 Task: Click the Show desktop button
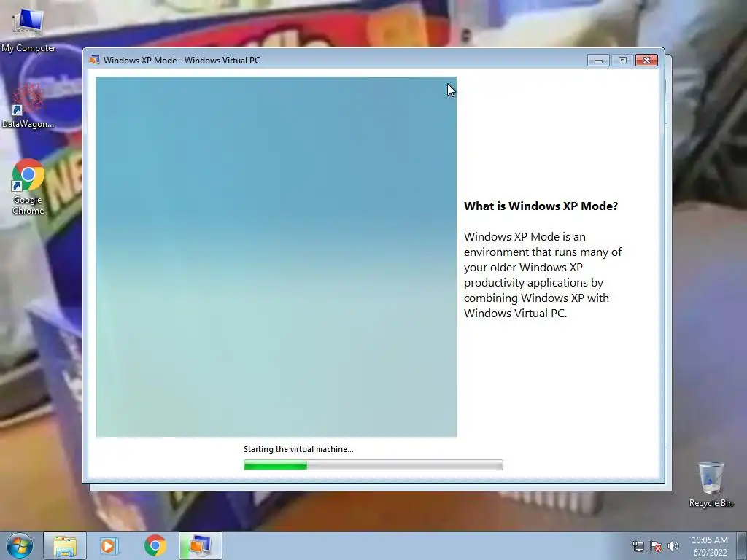pyautogui.click(x=741, y=546)
